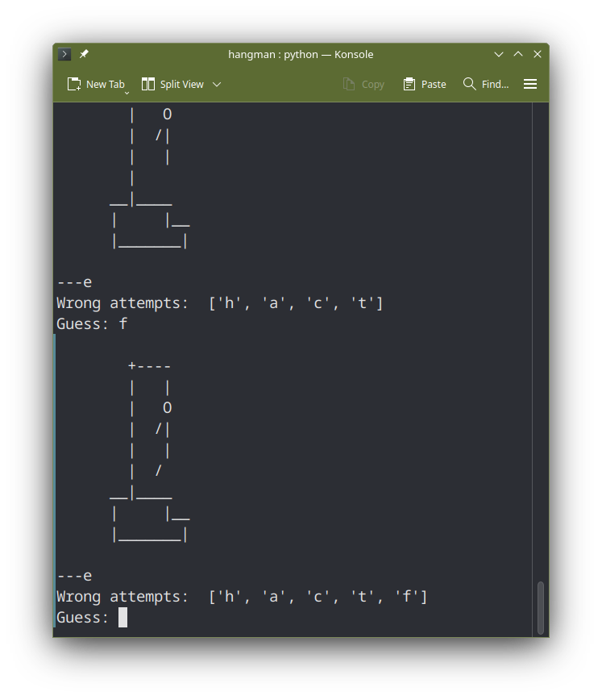Image resolution: width=602 pixels, height=700 pixels.
Task: Paste clipboard text with the Paste button
Action: (x=425, y=84)
